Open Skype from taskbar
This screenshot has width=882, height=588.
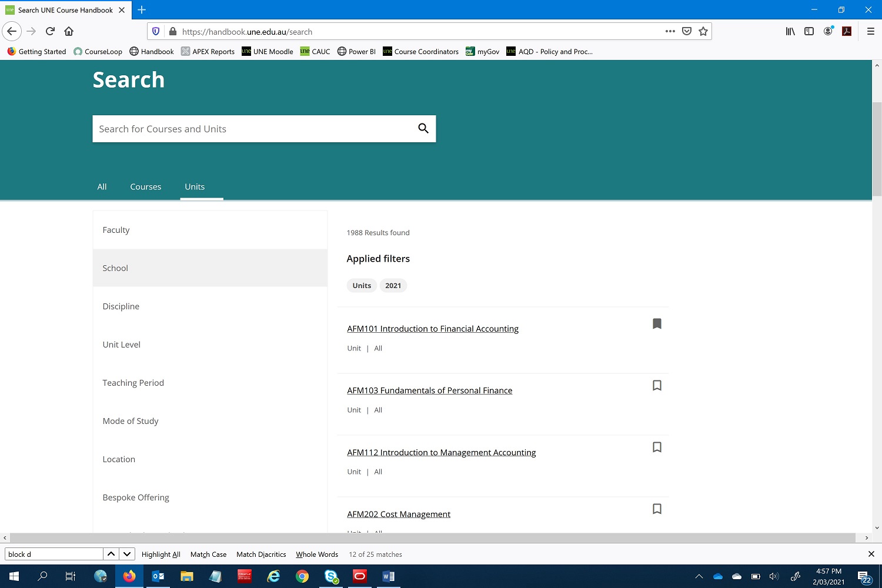pyautogui.click(x=331, y=576)
